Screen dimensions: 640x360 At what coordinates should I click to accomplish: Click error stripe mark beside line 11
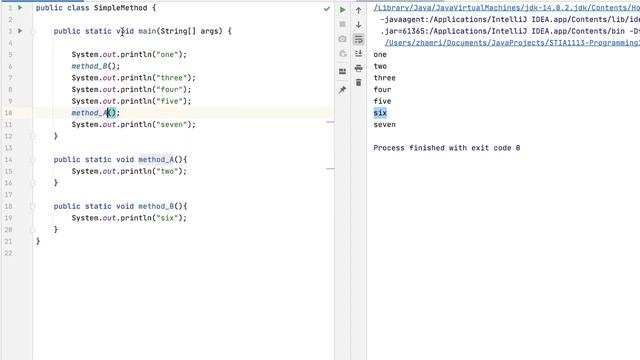click(x=330, y=122)
